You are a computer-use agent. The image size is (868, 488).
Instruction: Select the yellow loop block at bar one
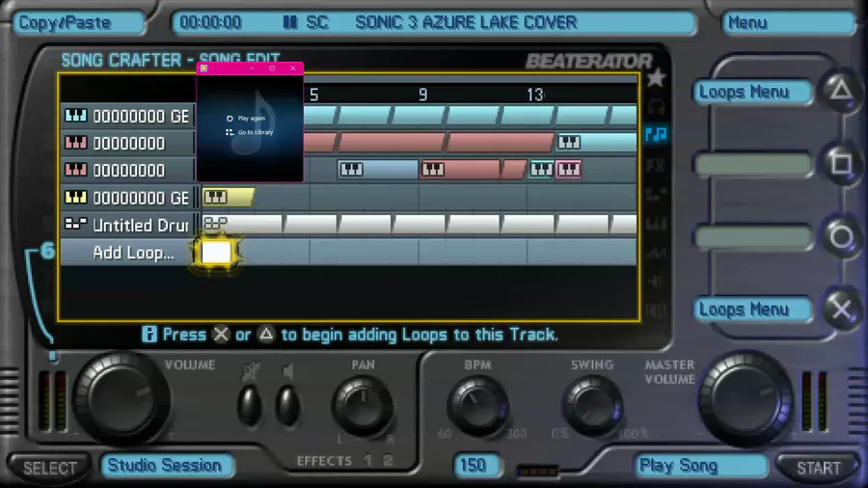point(228,197)
